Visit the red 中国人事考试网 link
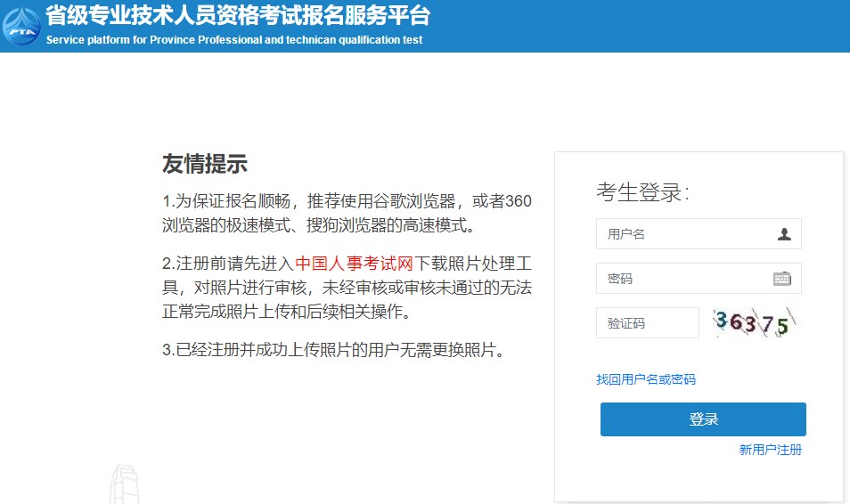The height and width of the screenshot is (504, 850). pyautogui.click(x=354, y=264)
